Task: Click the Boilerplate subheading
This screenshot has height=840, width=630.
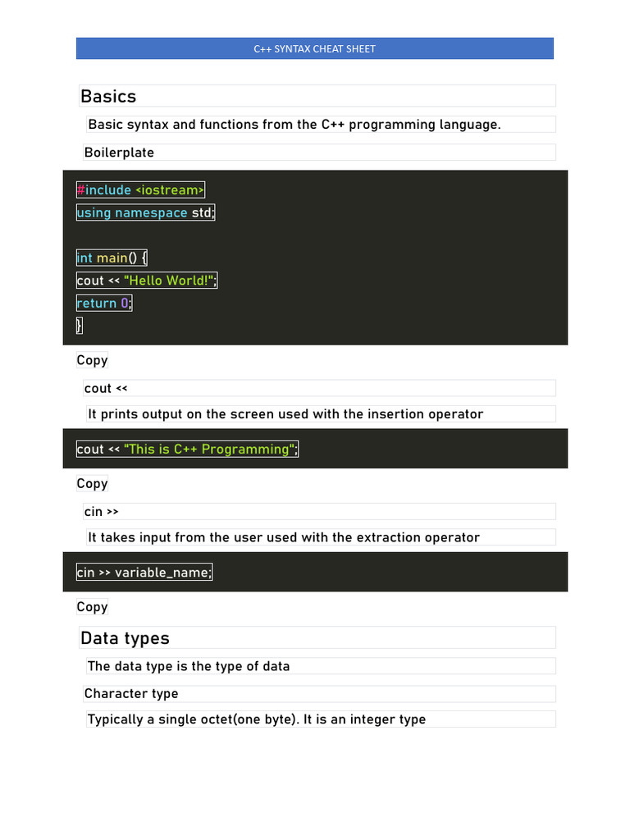Action: [119, 153]
